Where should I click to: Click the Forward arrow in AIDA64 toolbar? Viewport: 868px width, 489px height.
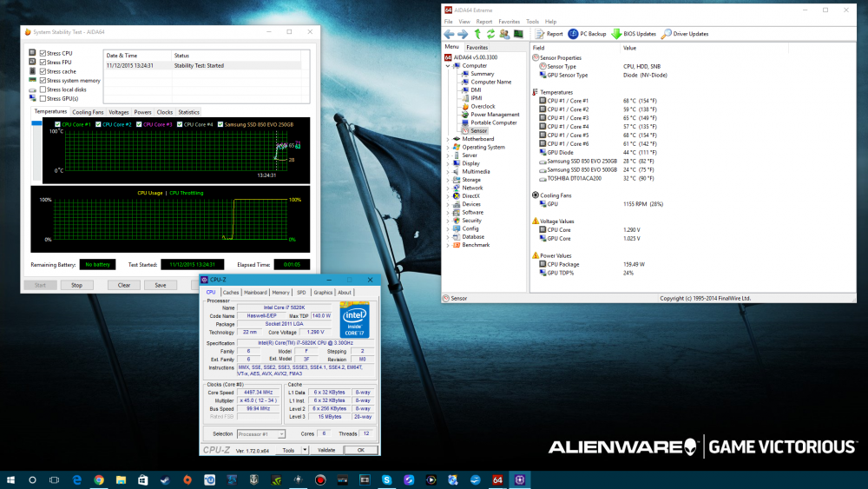click(463, 34)
